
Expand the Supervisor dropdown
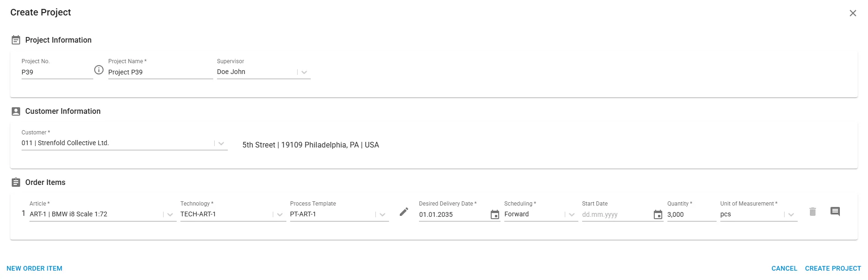coord(304,72)
